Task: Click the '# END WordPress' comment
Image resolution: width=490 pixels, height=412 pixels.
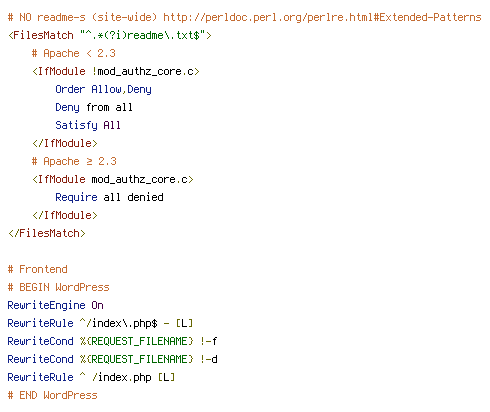Action: 53,395
